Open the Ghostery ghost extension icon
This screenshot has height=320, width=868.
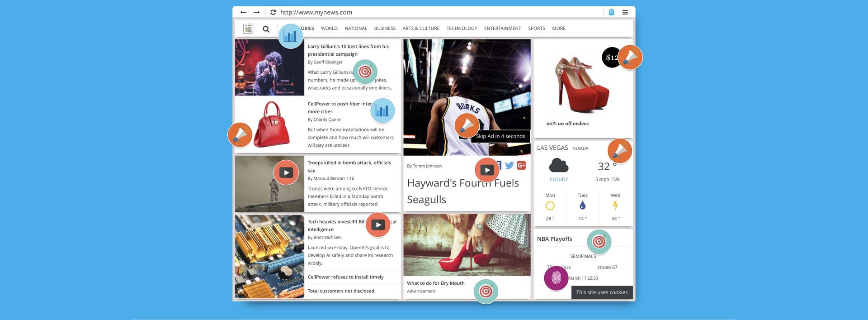611,12
